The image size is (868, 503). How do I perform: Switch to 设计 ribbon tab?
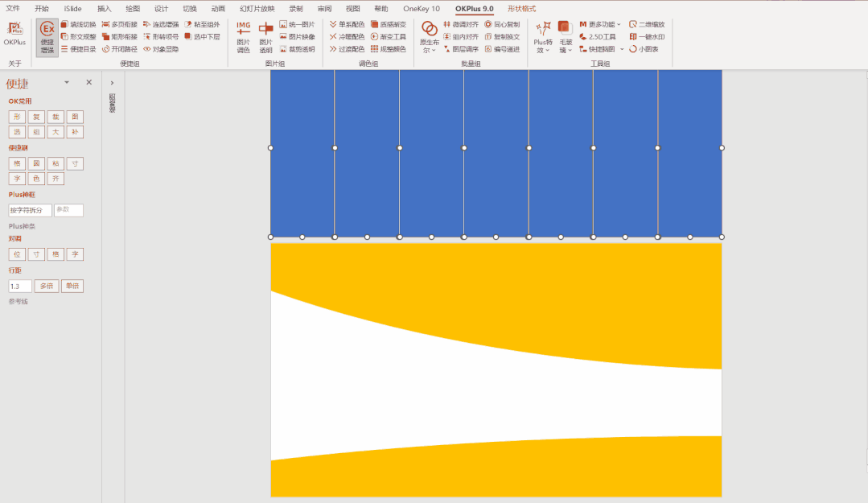161,8
